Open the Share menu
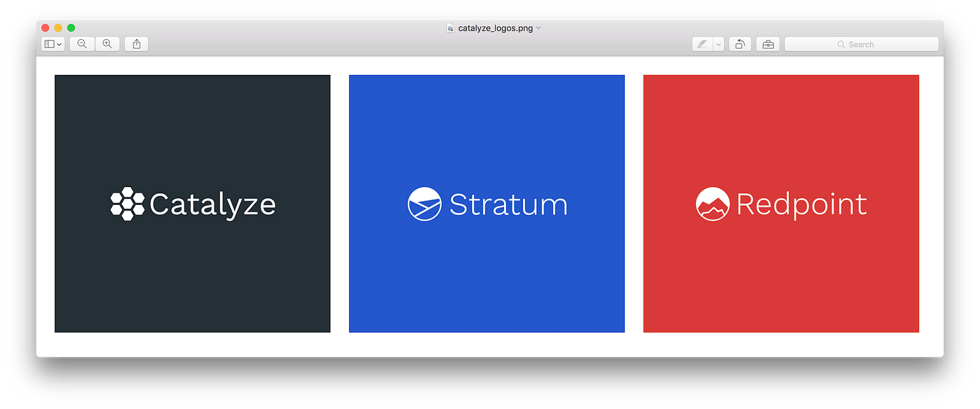980x409 pixels. click(137, 44)
